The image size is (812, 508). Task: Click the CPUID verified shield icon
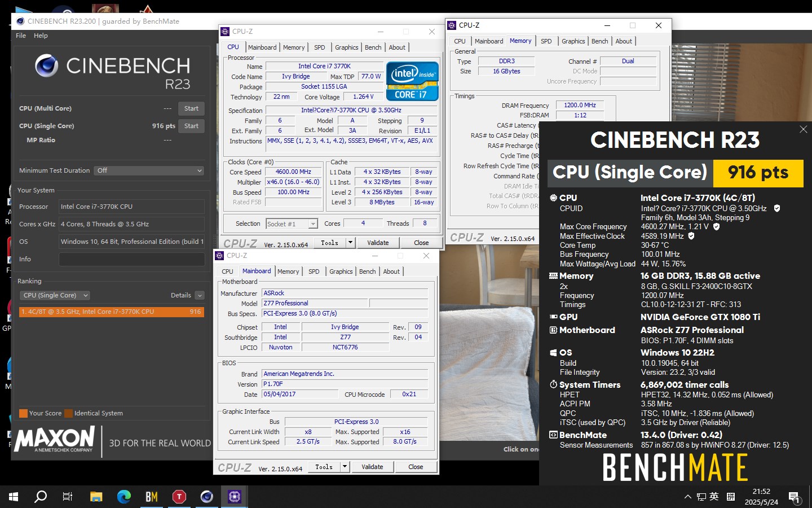(776, 208)
